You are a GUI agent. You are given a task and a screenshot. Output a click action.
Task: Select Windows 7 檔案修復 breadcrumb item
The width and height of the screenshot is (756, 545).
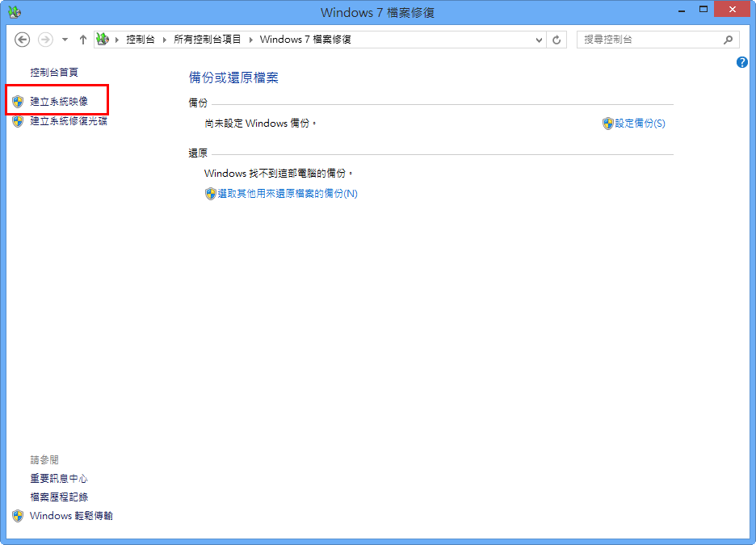(x=305, y=40)
